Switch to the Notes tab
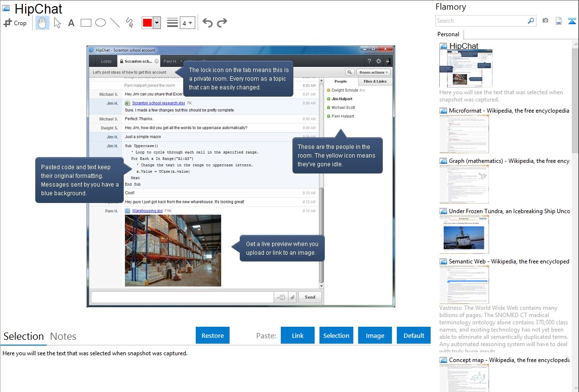 63,336
